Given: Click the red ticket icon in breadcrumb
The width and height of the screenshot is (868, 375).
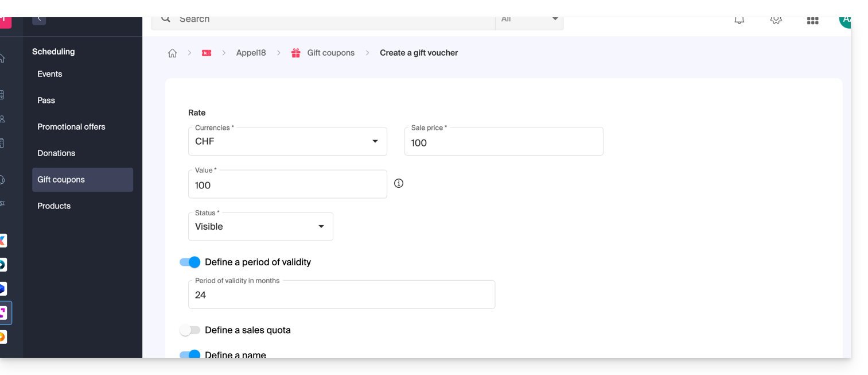Looking at the screenshot, I should [207, 53].
